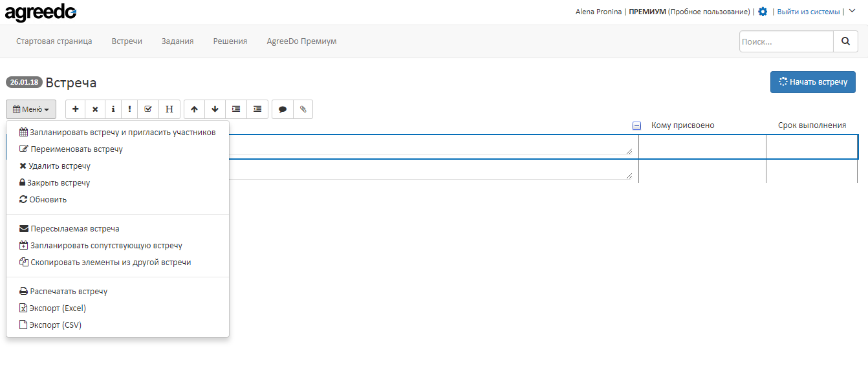Open the Меню dropdown button

(31, 109)
